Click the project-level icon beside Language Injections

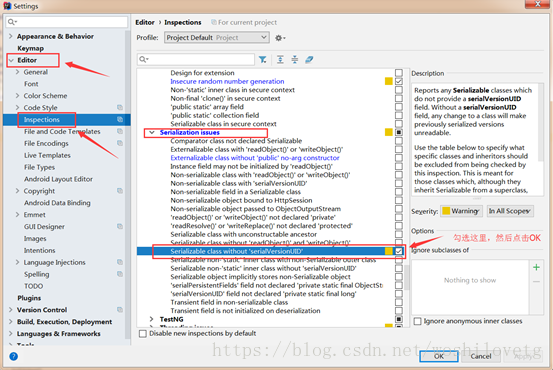120,262
